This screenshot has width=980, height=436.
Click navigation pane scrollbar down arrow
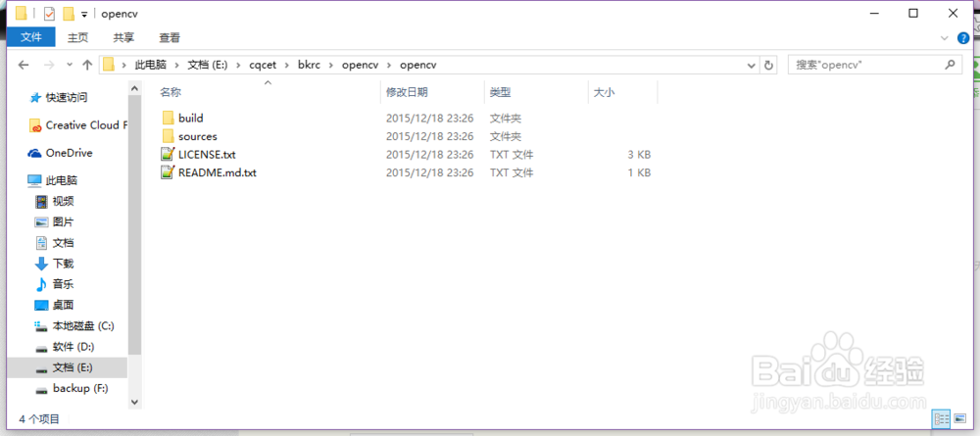tap(134, 401)
